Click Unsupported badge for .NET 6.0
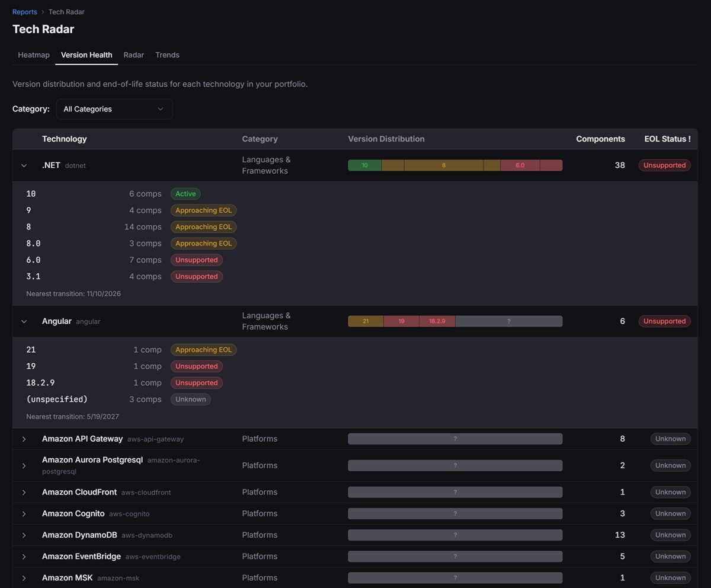 [197, 260]
